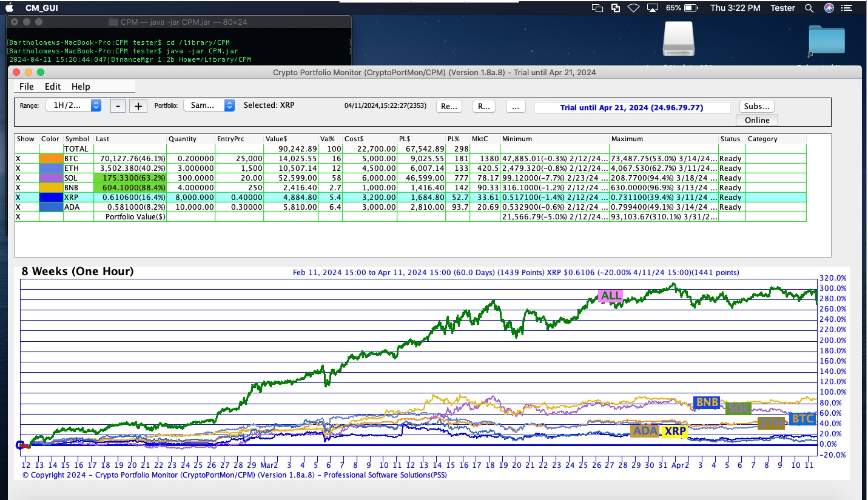Click the copyright text below chart
The image size is (868, 500).
pyautogui.click(x=234, y=475)
